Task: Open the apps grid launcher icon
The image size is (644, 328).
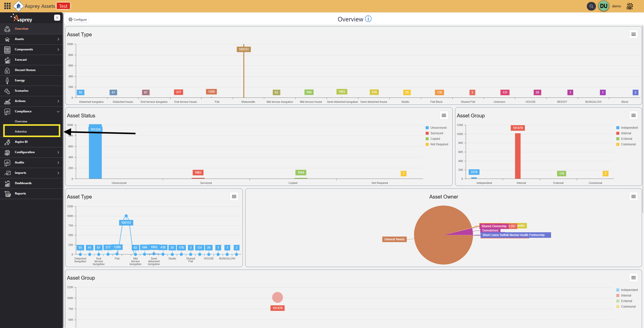Action: coord(7,6)
